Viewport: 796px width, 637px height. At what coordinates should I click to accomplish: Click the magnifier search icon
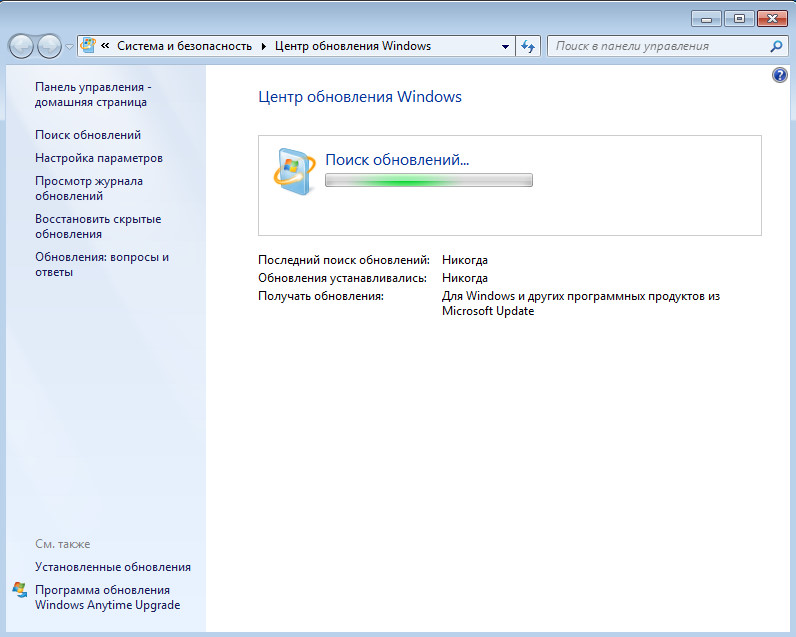[x=776, y=46]
